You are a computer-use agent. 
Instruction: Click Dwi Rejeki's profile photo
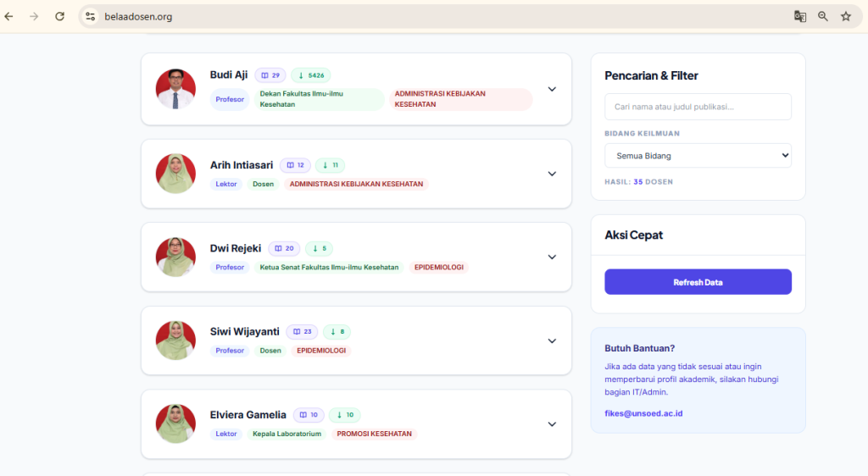175,257
